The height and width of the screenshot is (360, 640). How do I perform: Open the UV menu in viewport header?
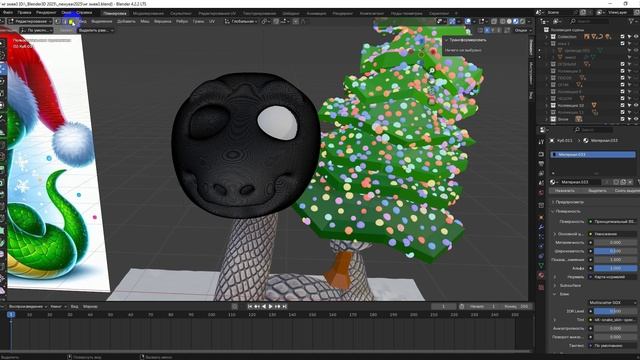click(212, 21)
